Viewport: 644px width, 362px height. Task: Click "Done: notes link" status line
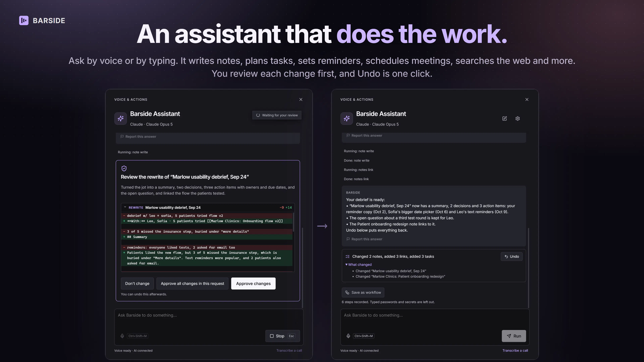356,179
